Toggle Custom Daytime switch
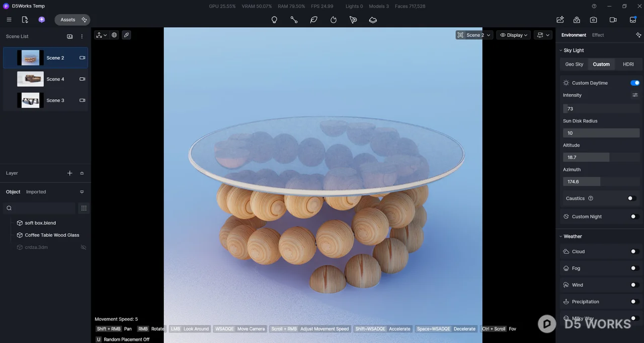Image resolution: width=644 pixels, height=343 pixels. [x=635, y=83]
